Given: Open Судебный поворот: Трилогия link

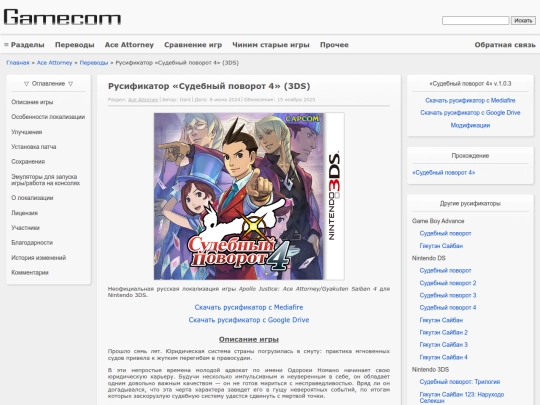Looking at the screenshot, I should [x=460, y=382].
